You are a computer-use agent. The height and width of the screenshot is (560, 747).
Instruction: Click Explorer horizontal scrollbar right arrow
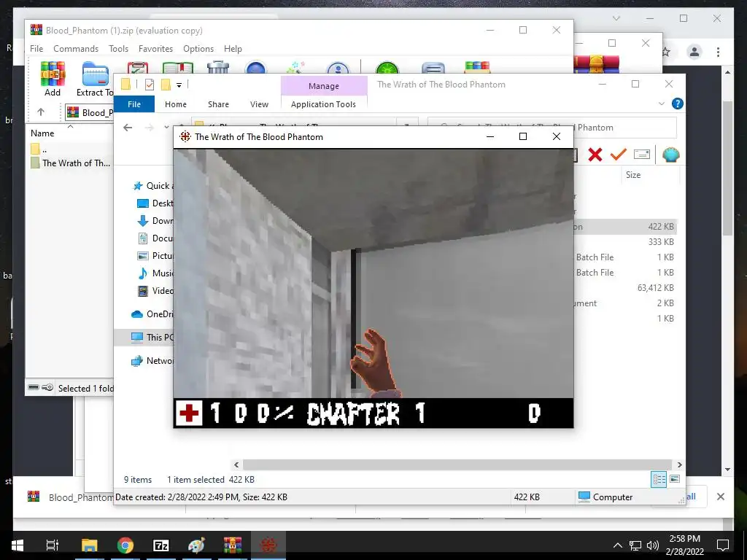tap(679, 464)
